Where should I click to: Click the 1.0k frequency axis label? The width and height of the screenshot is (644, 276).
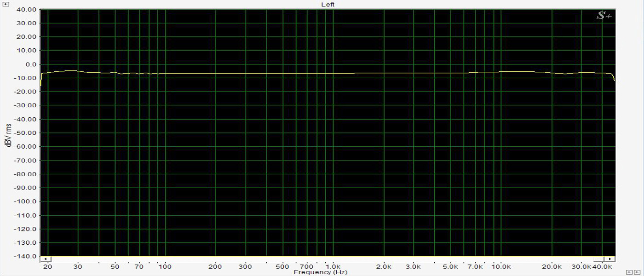333,267
